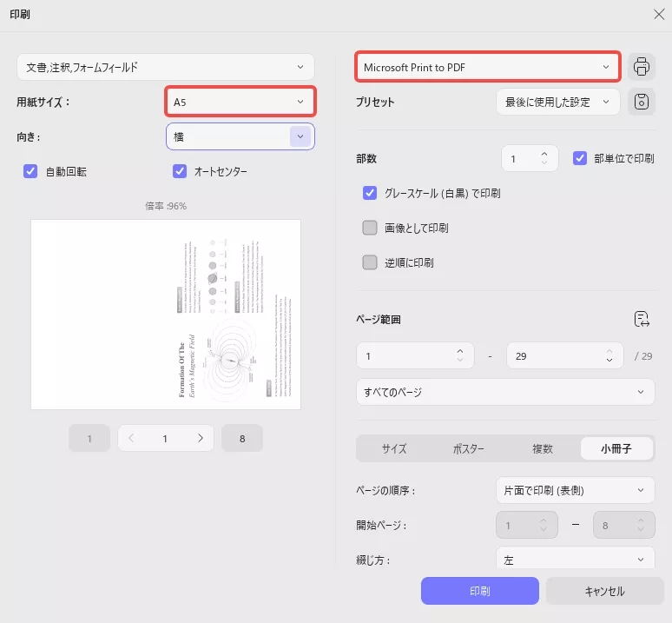672x623 pixels.
Task: Uncheck 部単位で印刷 checkbox
Action: coord(579,158)
